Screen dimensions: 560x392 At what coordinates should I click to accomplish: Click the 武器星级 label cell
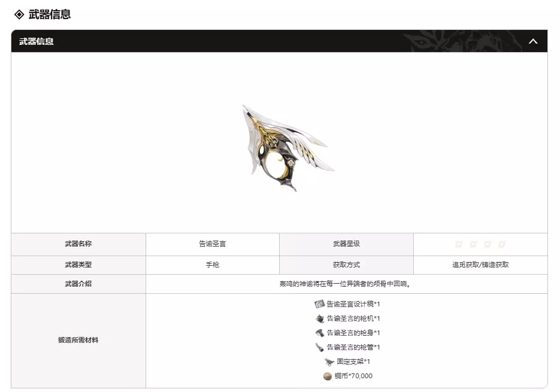[346, 244]
